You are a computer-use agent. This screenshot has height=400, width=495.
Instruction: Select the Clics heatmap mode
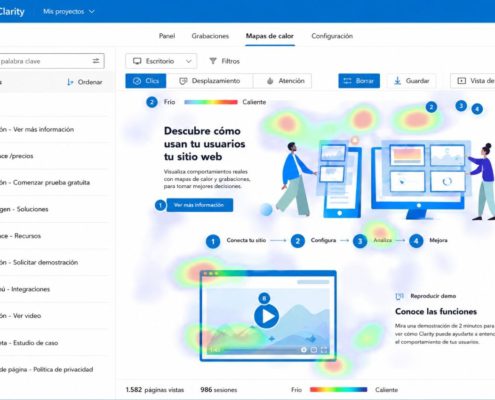tap(146, 81)
